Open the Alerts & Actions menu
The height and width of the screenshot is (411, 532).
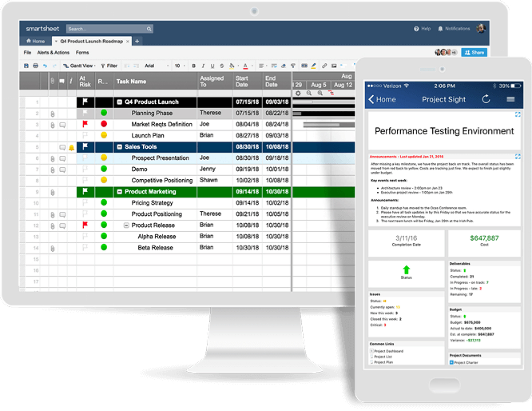(53, 52)
